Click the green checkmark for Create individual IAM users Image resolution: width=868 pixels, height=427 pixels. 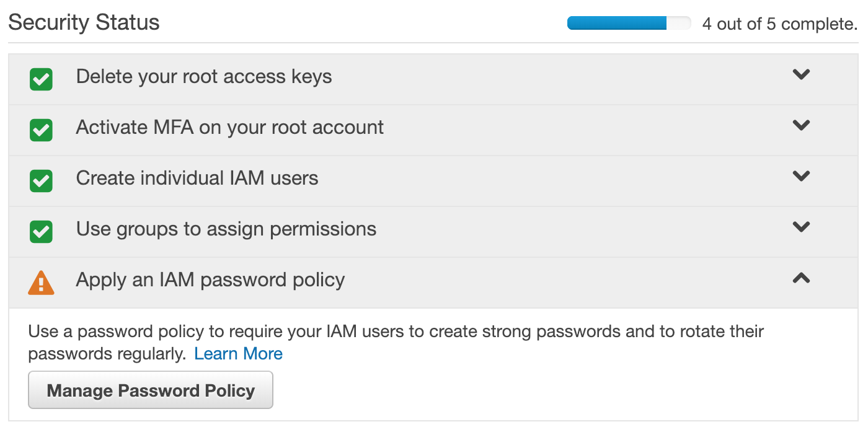(x=41, y=181)
